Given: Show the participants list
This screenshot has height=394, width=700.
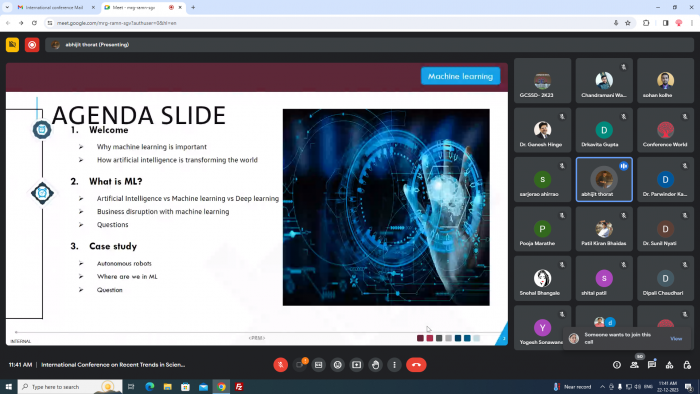Looking at the screenshot, I should point(634,365).
